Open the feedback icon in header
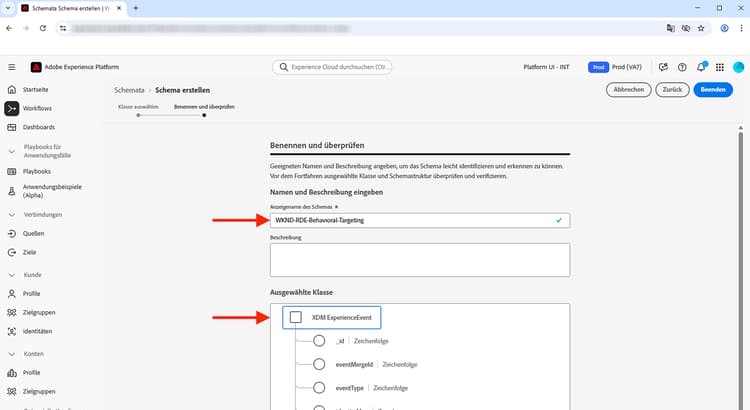Image resolution: width=750 pixels, height=410 pixels. pos(663,67)
